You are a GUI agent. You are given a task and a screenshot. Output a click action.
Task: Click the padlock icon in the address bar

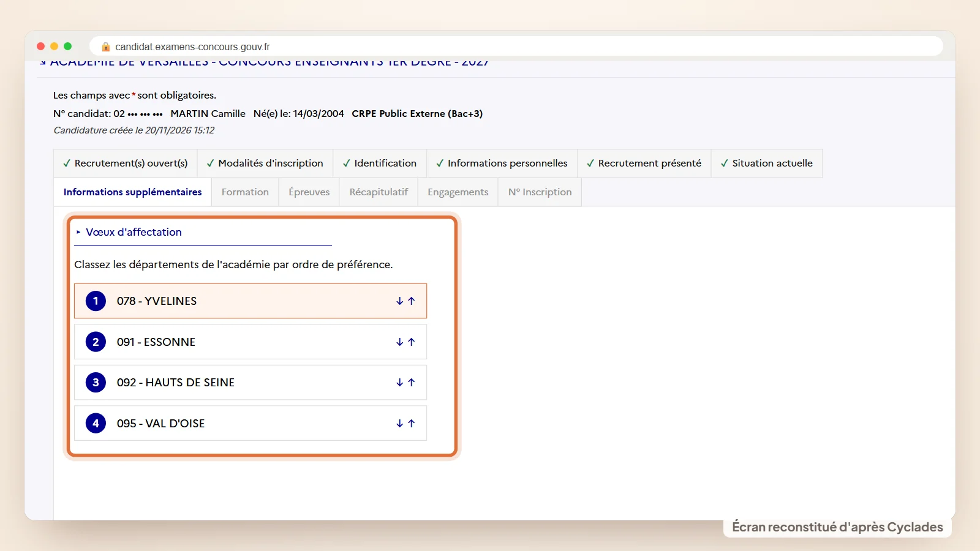(x=106, y=47)
